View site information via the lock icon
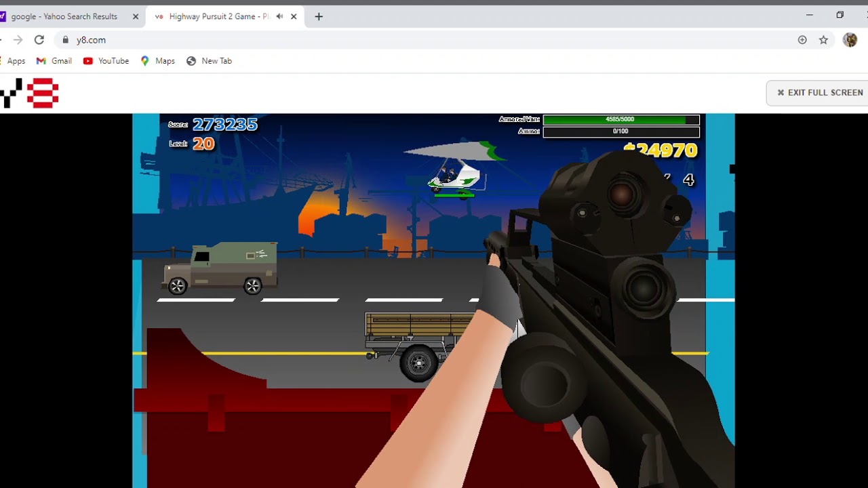 coord(66,40)
